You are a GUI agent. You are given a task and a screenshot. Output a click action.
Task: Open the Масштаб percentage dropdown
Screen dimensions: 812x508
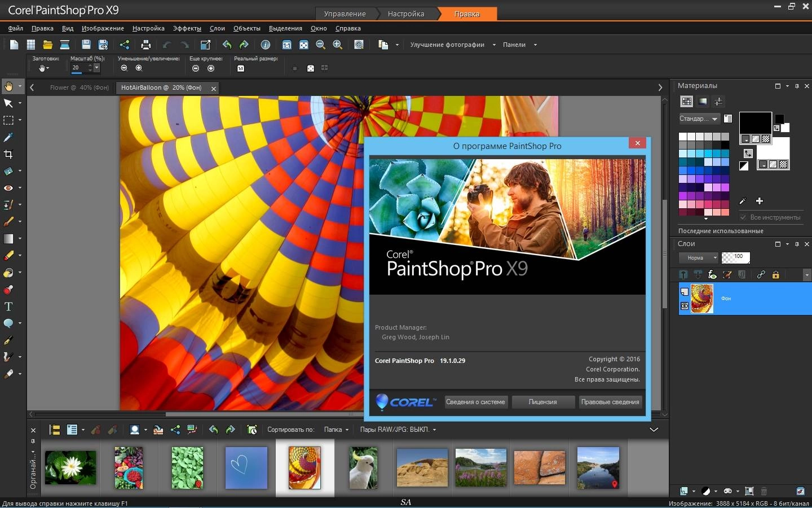coord(96,68)
